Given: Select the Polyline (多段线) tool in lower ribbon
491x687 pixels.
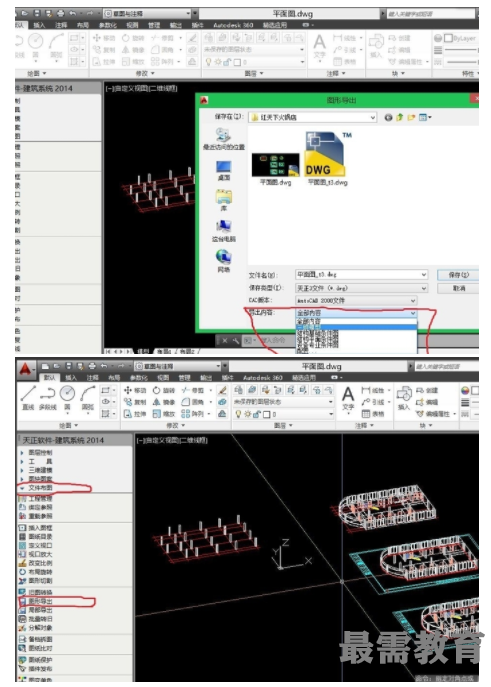Looking at the screenshot, I should [47, 398].
